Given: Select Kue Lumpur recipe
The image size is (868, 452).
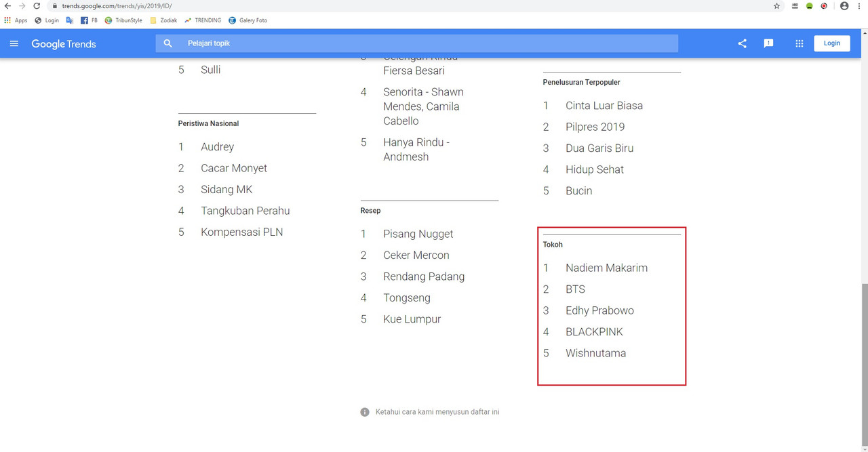Looking at the screenshot, I should pos(412,319).
